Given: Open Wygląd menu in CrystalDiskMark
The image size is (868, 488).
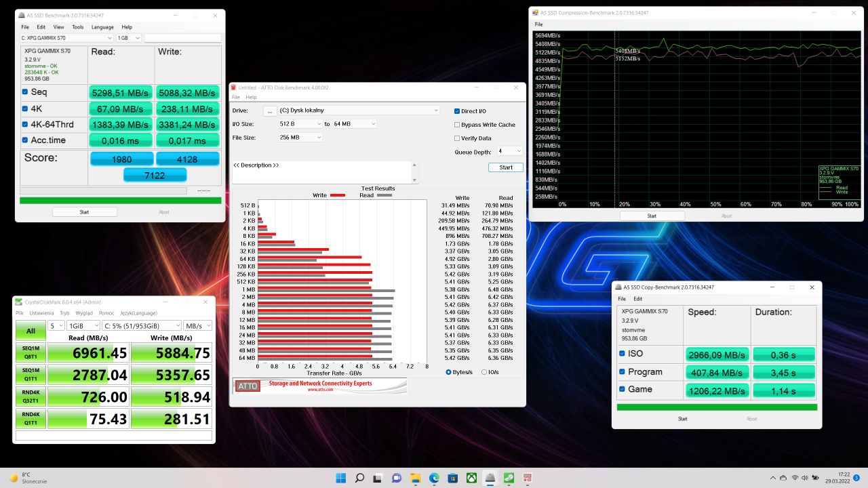Looking at the screenshot, I should tap(84, 313).
